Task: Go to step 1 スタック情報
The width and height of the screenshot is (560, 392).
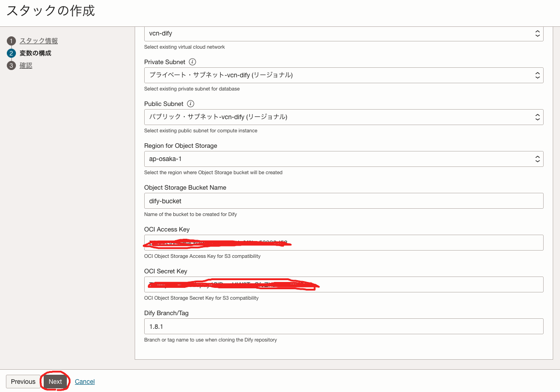Action: tap(39, 41)
